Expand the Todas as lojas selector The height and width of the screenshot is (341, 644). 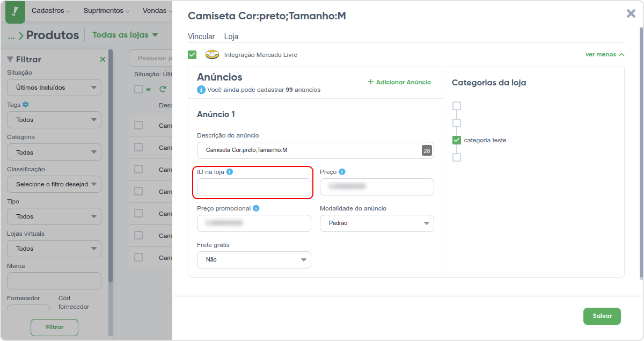(125, 35)
